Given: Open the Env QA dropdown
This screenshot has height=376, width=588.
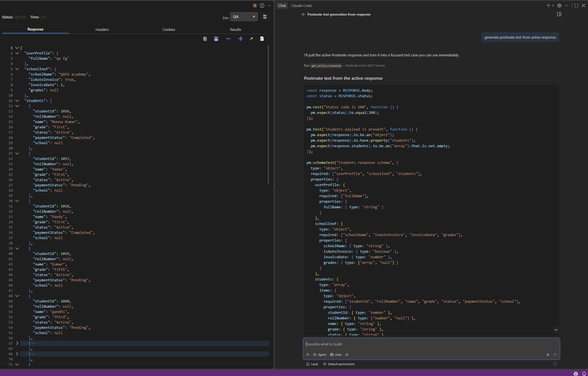Looking at the screenshot, I should point(244,17).
